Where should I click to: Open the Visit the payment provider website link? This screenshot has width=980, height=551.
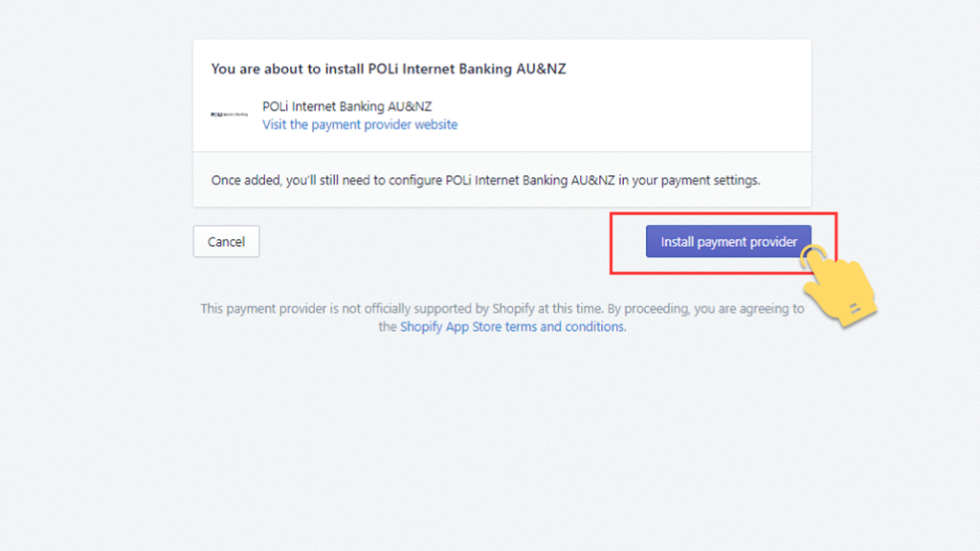(360, 124)
